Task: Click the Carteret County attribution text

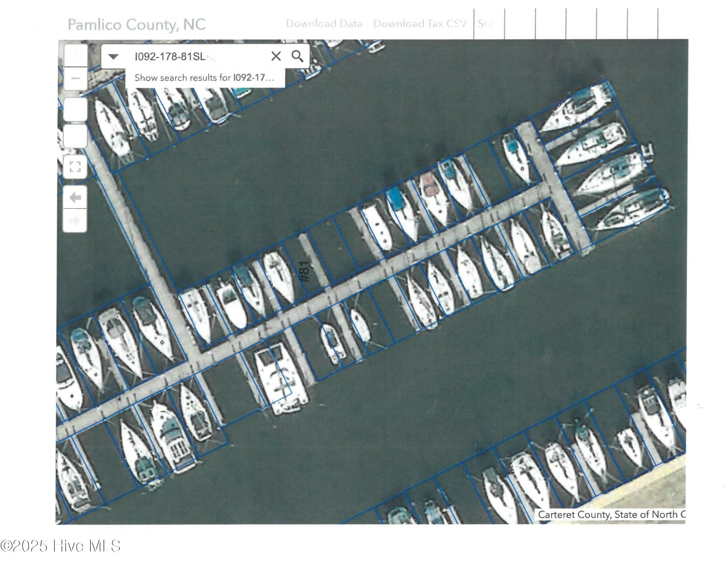Action: pyautogui.click(x=612, y=515)
